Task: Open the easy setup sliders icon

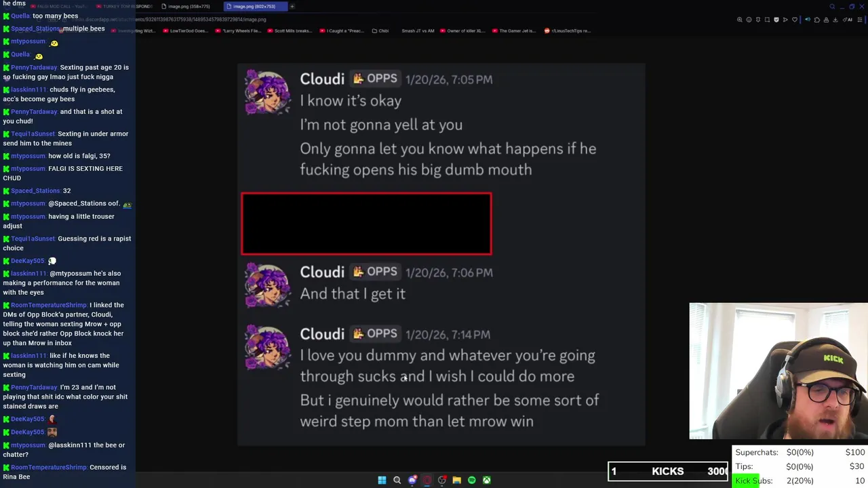Action: coord(860,20)
